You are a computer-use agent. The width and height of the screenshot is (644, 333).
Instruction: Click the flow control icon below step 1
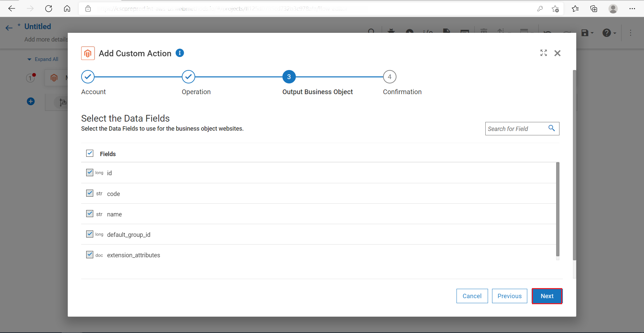[x=63, y=102]
